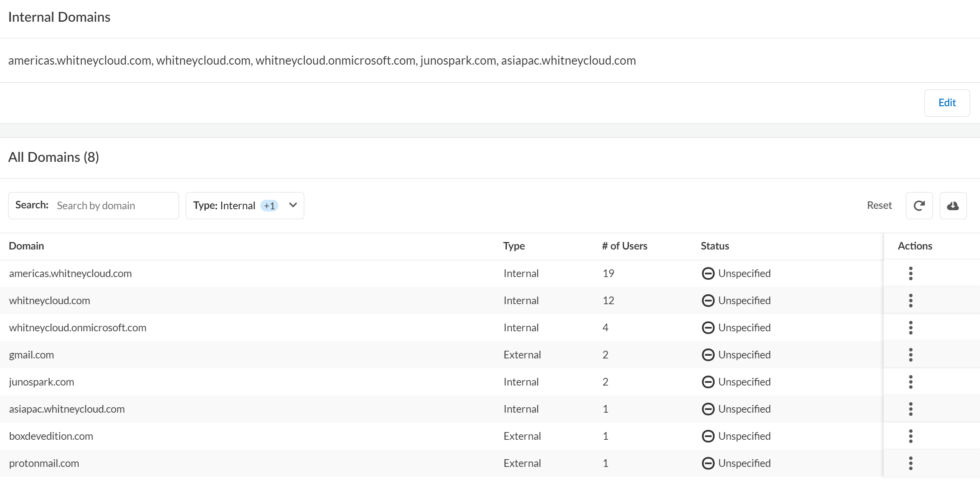Image resolution: width=980 pixels, height=480 pixels.
Task: Open actions menu for boxdevedition.com
Action: coord(910,436)
